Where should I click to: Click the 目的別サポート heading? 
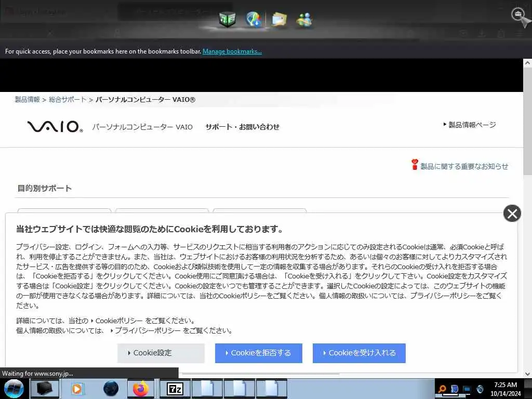click(x=45, y=188)
